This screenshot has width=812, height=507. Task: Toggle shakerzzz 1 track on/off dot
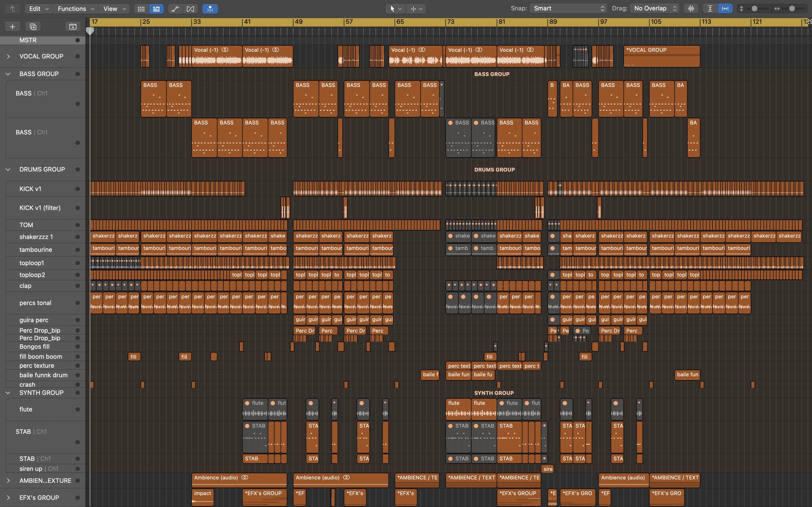(x=77, y=237)
